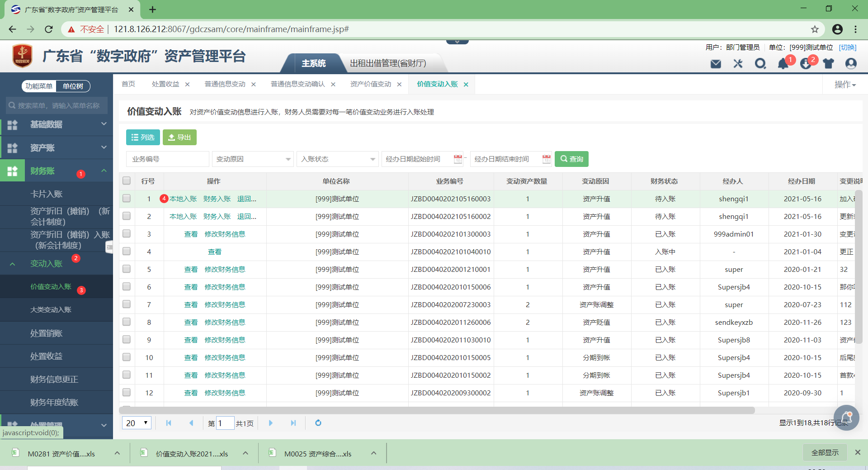The image size is (868, 470).
Task: Switch to the 出租出借管理(省财厅) system tab
Action: pos(388,63)
